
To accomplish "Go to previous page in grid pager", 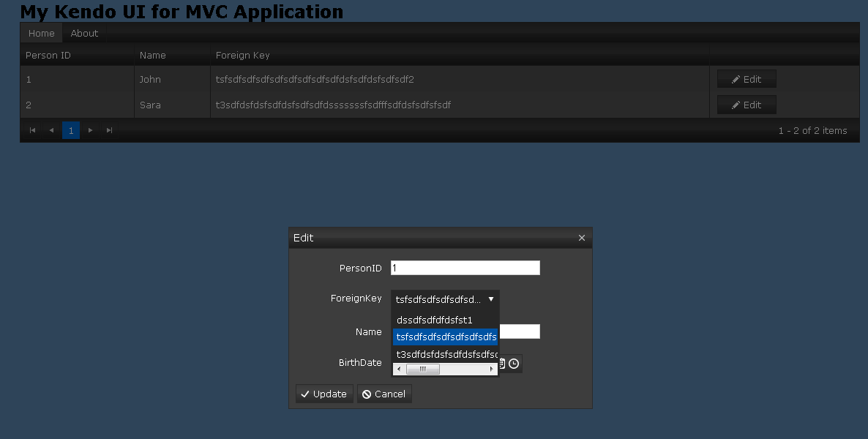I will tap(51, 131).
